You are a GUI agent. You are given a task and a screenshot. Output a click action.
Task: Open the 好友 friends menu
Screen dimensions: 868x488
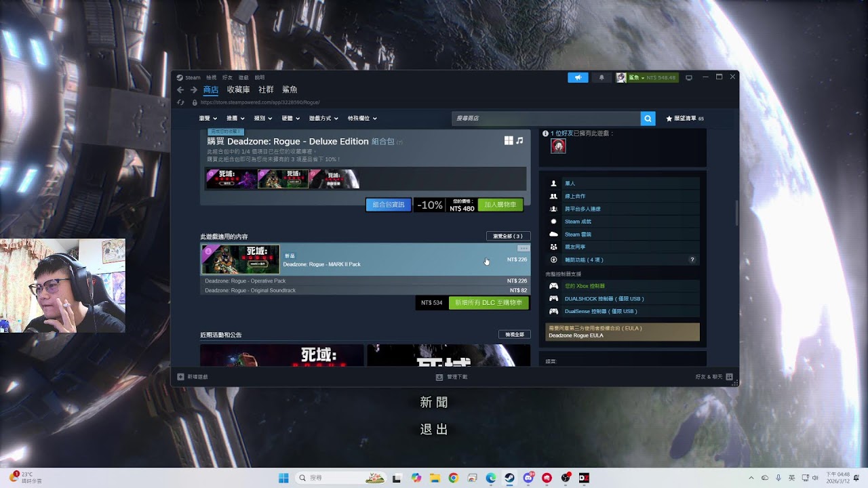coord(227,78)
